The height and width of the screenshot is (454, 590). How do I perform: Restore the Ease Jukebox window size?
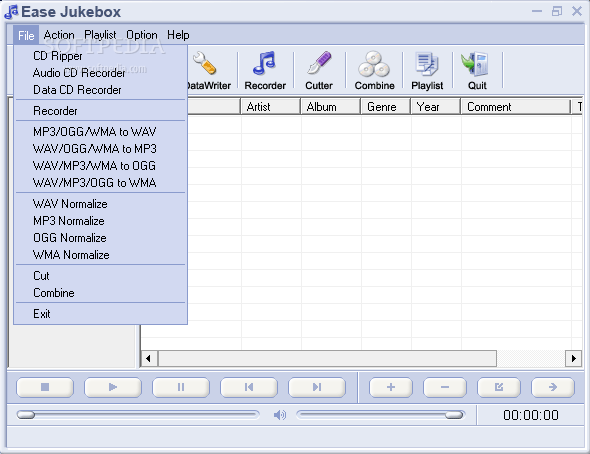click(557, 11)
